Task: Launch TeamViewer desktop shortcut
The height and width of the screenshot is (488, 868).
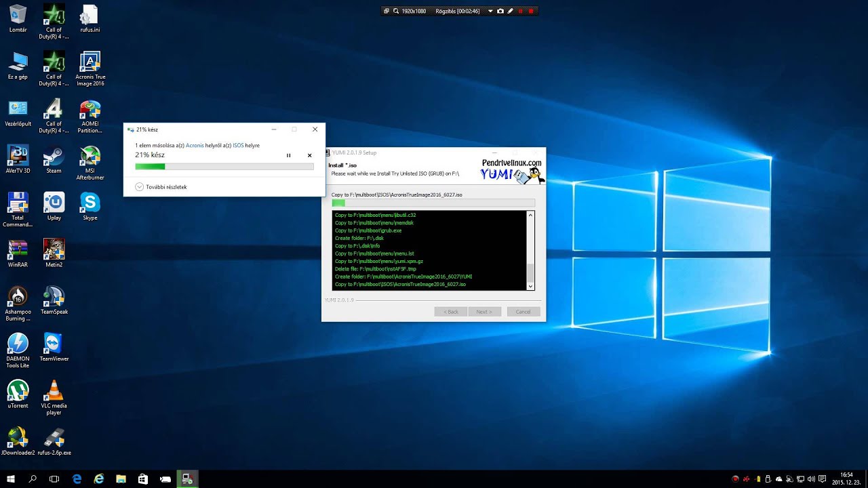Action: (x=54, y=347)
